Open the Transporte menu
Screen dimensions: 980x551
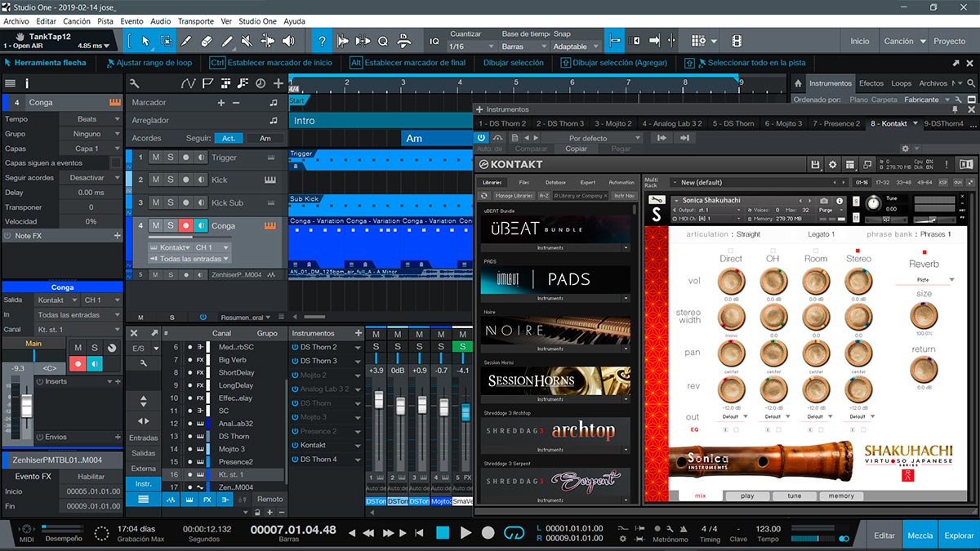click(196, 20)
